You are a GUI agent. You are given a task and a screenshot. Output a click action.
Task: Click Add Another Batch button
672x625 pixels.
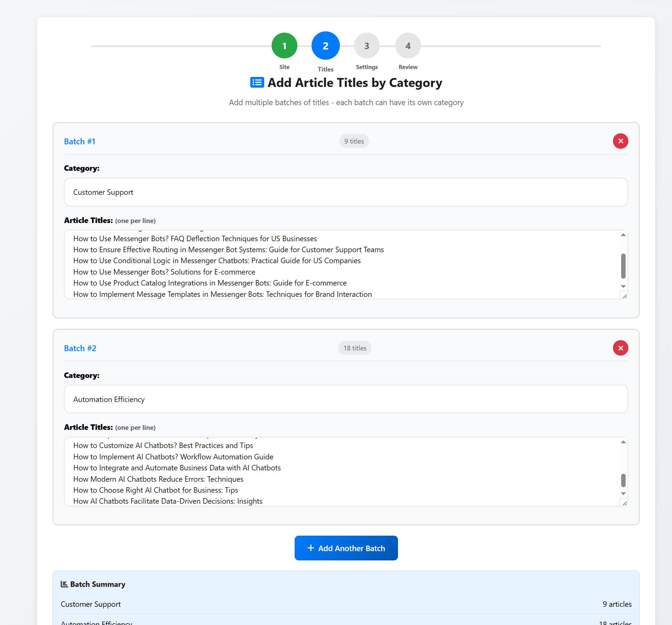click(x=346, y=548)
